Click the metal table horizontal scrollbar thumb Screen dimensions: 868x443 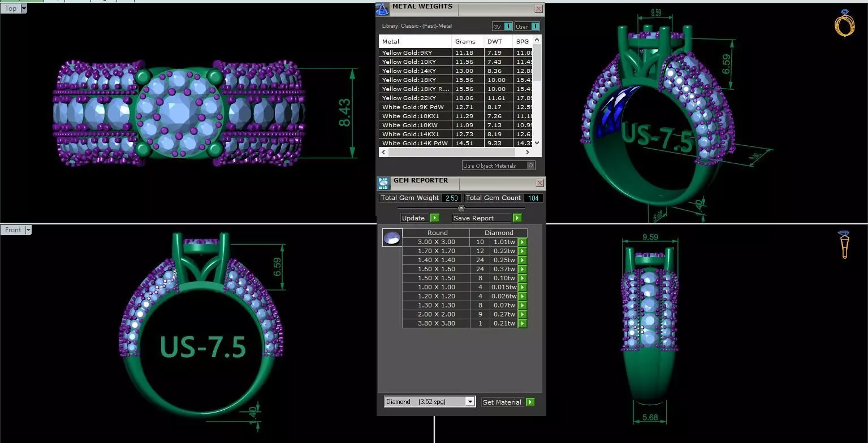pyautogui.click(x=451, y=153)
